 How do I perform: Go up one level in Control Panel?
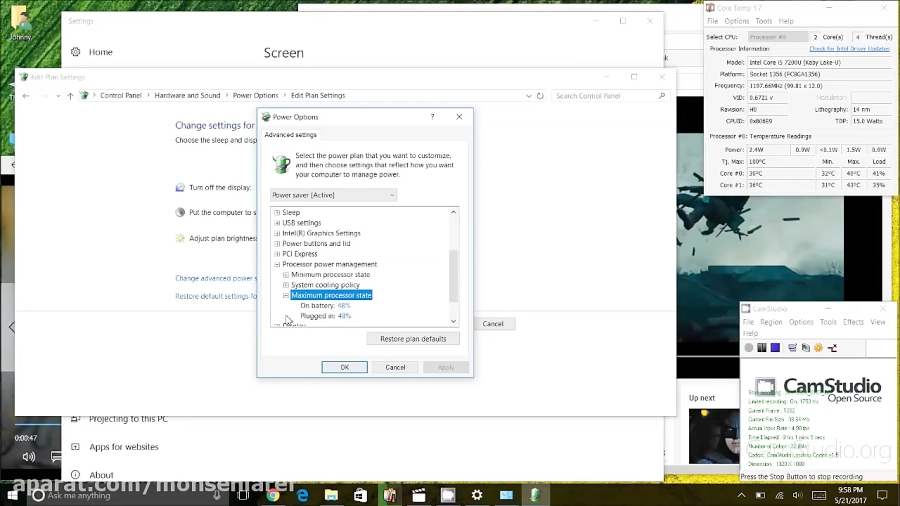point(70,96)
